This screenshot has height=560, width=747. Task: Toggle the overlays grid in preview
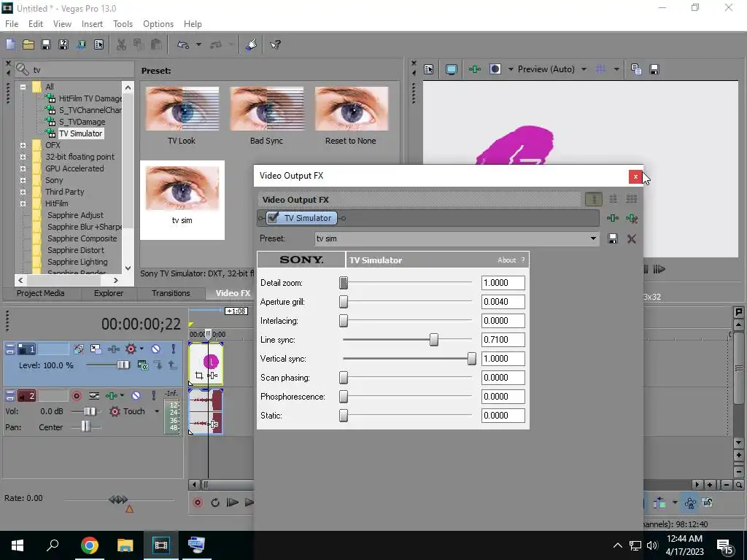(x=600, y=69)
